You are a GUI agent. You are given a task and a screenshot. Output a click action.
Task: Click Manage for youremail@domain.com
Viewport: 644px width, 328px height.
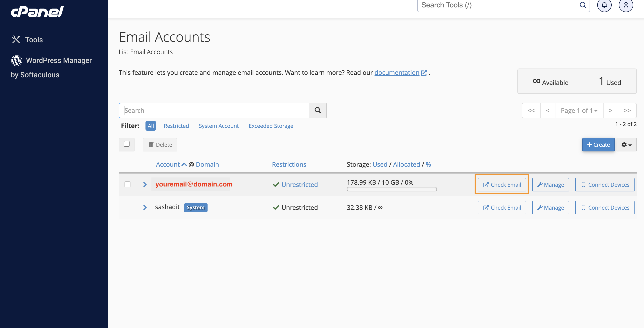point(551,184)
